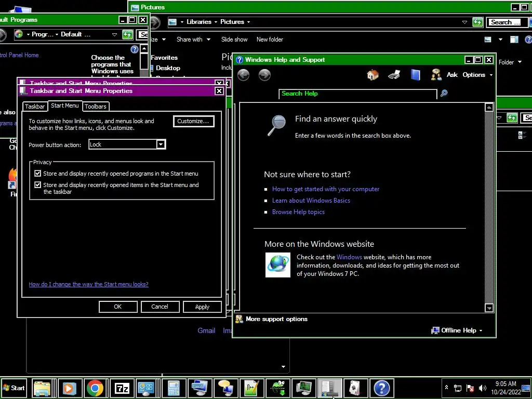This screenshot has width=532, height=399.
Task: Toggle Pictures preview pane icon
Action: point(514,39)
